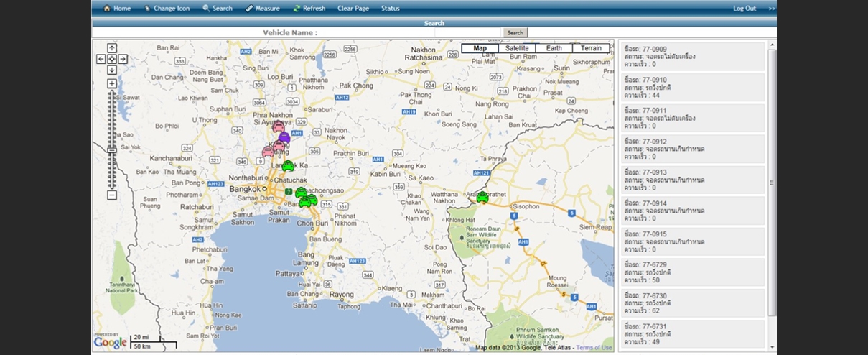Zoom out with the map minus button

pyautogui.click(x=112, y=195)
